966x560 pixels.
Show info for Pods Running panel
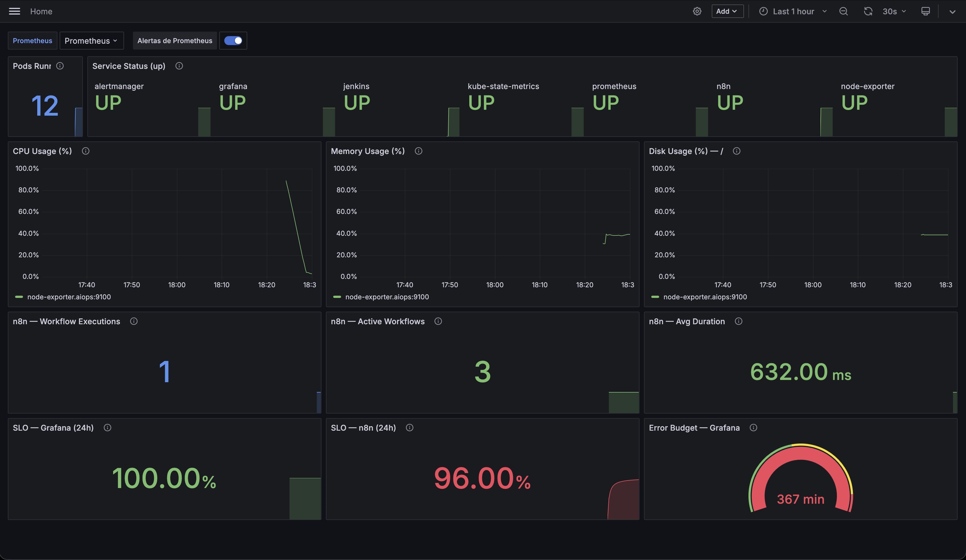click(x=60, y=66)
